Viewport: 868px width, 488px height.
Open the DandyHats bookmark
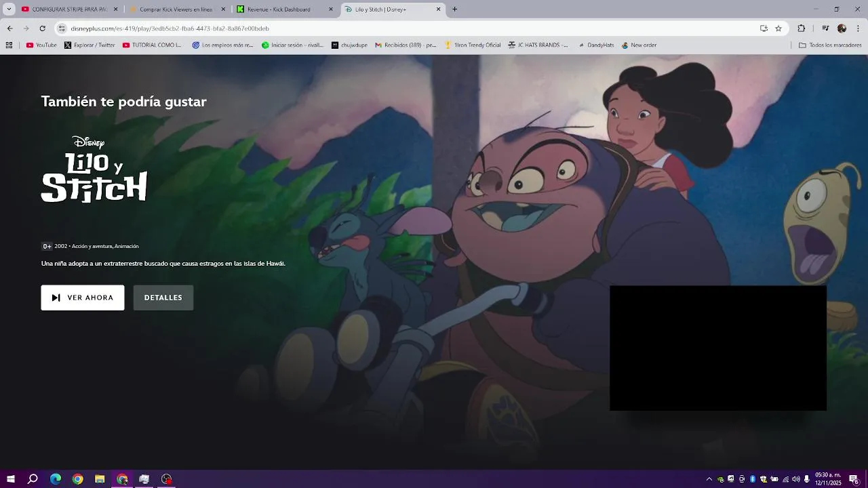pos(596,45)
